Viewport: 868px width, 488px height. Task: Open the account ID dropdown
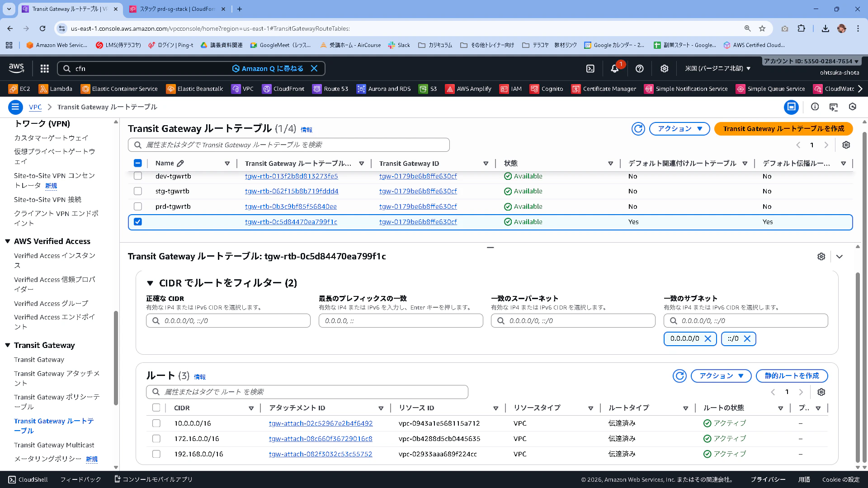811,61
